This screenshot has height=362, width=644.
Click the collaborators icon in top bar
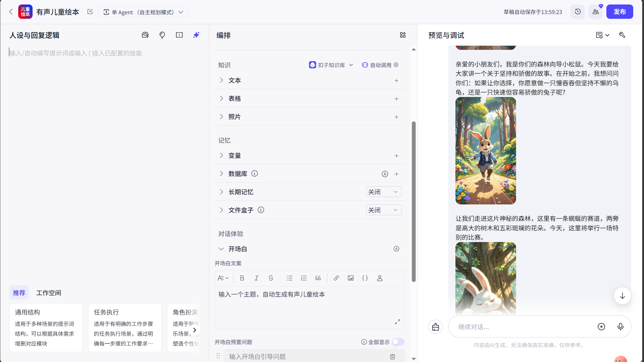(x=595, y=12)
